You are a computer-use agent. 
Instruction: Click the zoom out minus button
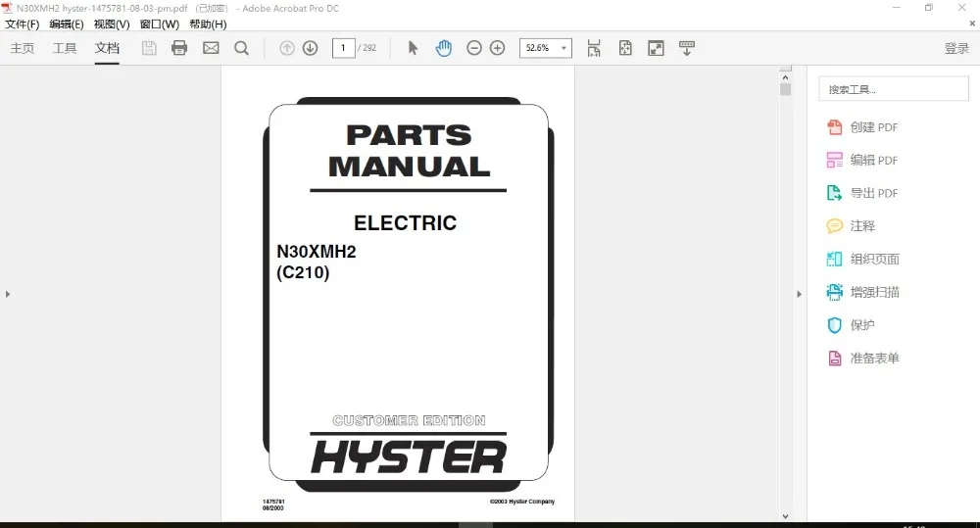click(474, 48)
